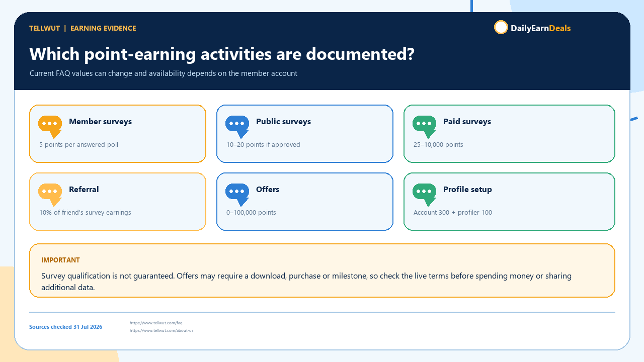Open the tellwut.com/about-us source link

pyautogui.click(x=162, y=330)
